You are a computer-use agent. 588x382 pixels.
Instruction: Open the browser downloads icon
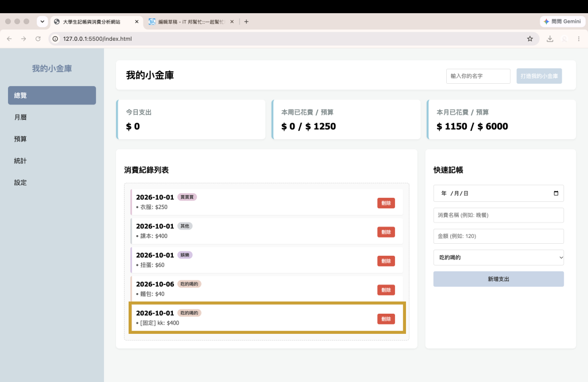(x=550, y=38)
